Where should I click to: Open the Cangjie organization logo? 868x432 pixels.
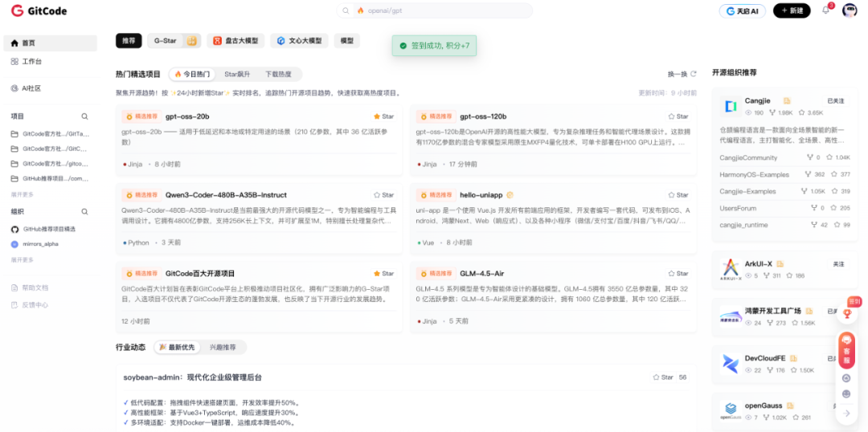pos(732,106)
